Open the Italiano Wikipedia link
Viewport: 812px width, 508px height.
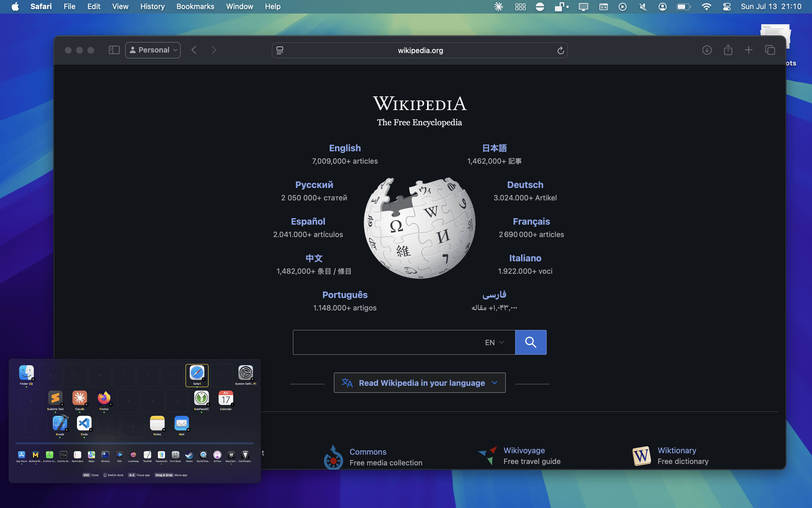[x=525, y=258]
